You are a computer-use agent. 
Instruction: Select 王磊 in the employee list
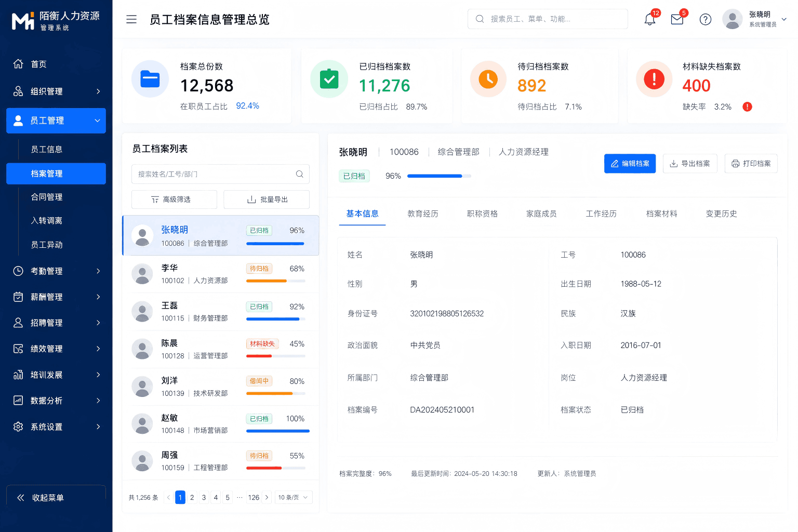[220, 312]
